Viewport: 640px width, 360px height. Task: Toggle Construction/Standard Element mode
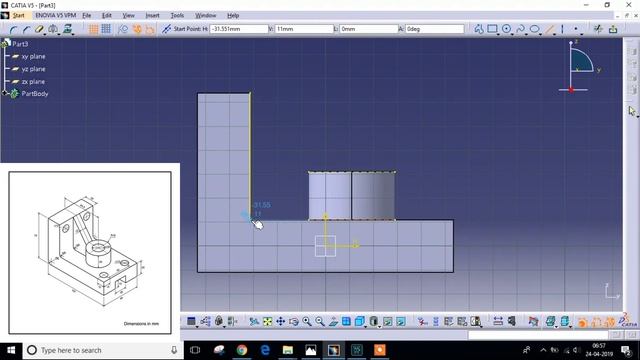(x=123, y=29)
